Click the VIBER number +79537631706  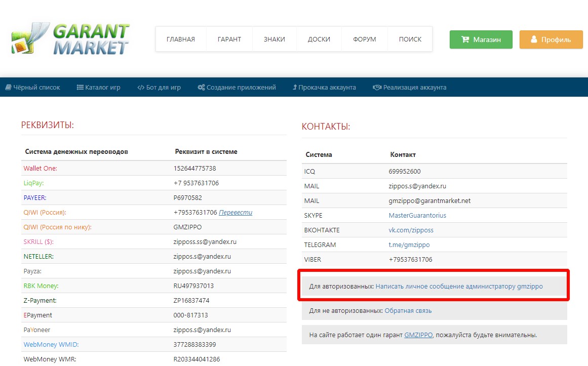[410, 260]
